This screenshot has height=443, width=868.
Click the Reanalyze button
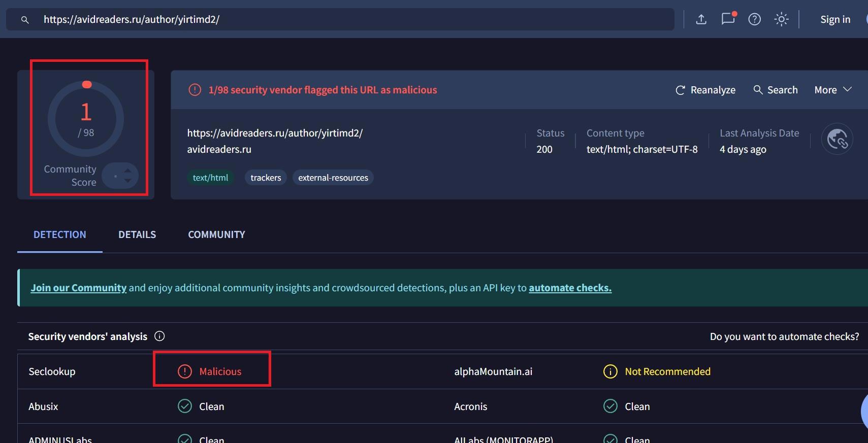(705, 90)
